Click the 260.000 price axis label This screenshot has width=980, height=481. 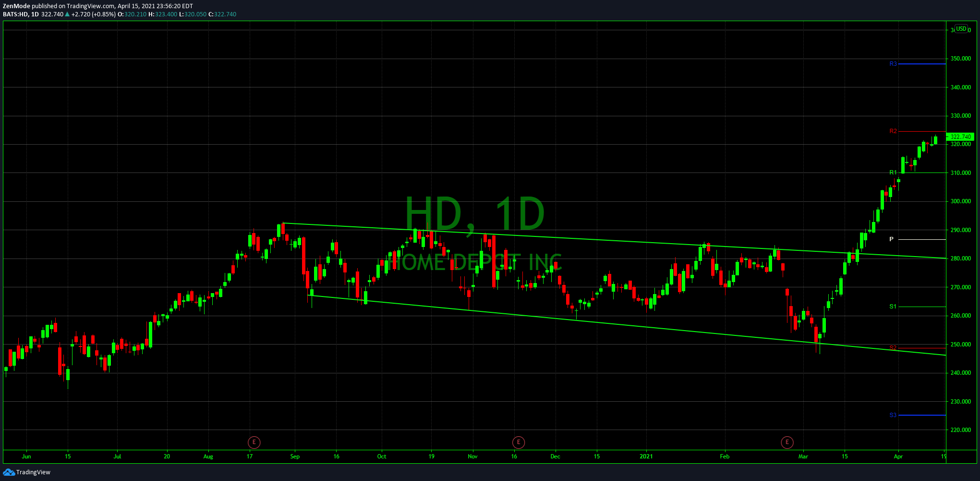pyautogui.click(x=961, y=316)
